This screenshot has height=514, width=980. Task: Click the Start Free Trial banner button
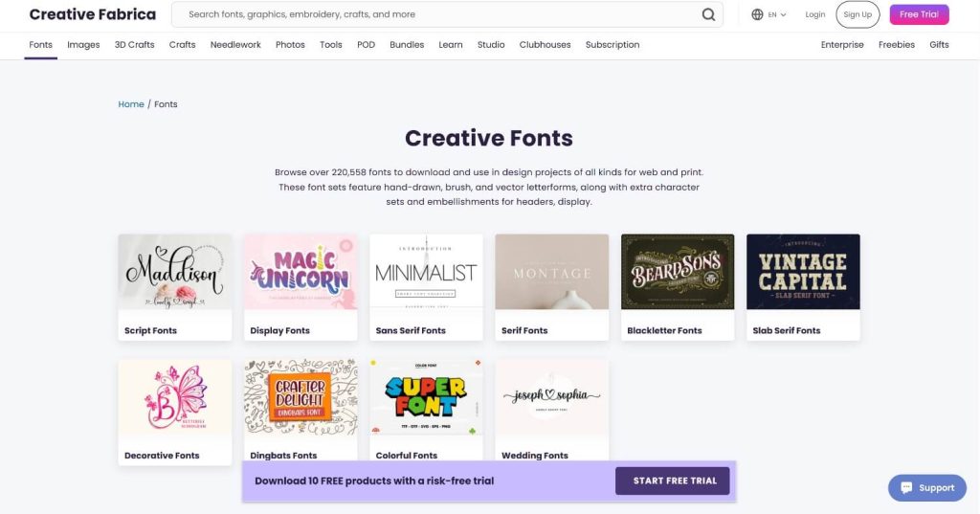click(673, 480)
